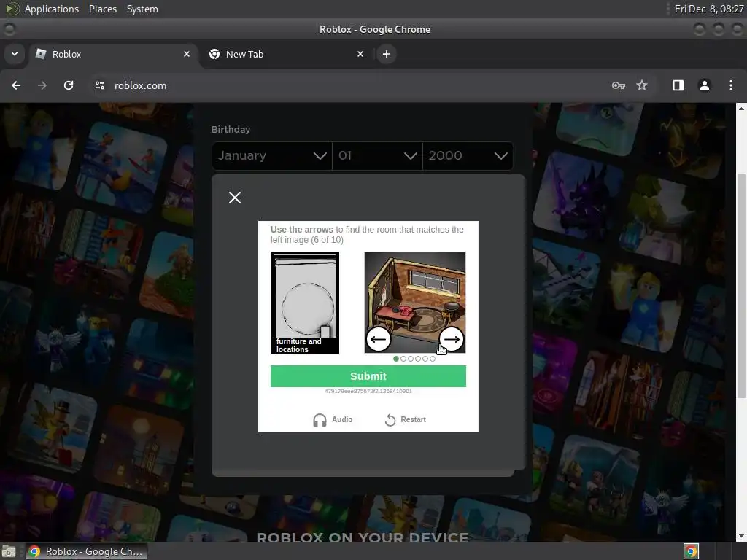The image size is (747, 560).
Task: View site information icon in address bar
Action: tap(99, 85)
